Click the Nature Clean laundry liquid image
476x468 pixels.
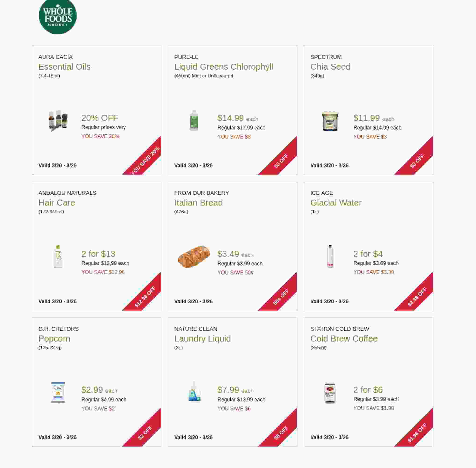[x=194, y=392]
